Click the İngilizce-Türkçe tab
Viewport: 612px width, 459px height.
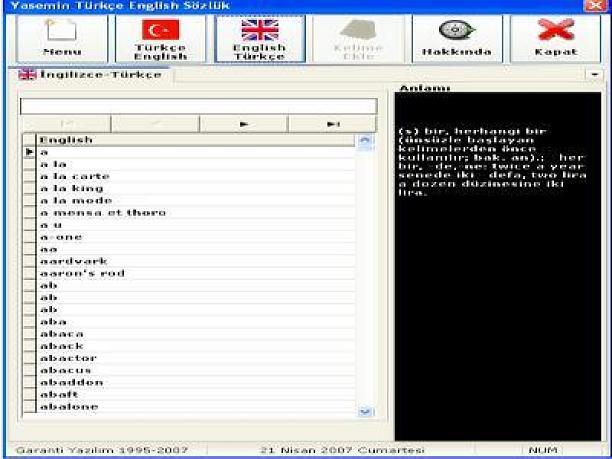click(91, 74)
